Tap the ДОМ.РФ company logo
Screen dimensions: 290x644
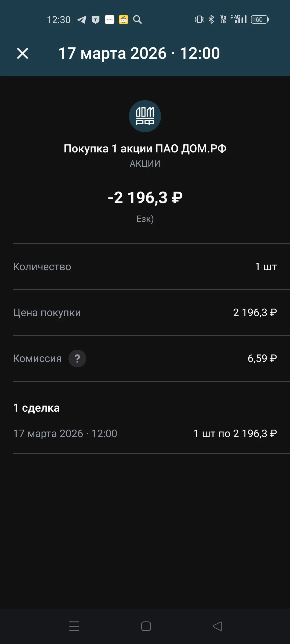[x=145, y=116]
